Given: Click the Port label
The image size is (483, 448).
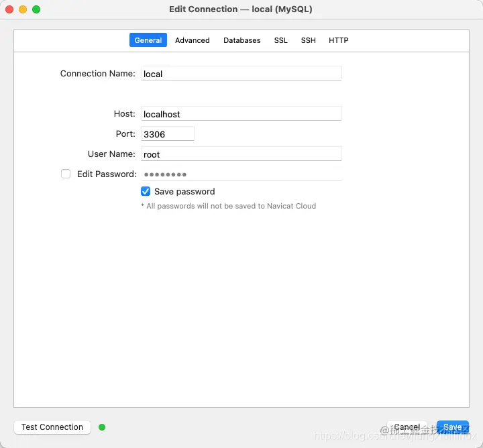Looking at the screenshot, I should tap(125, 134).
